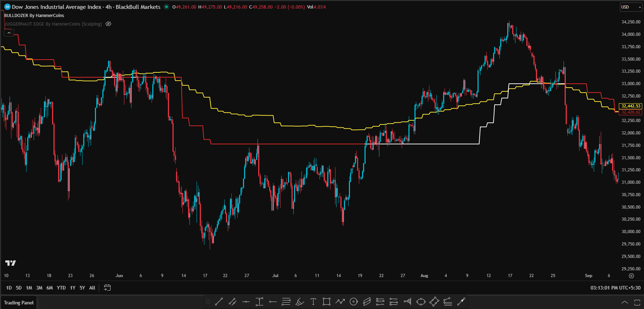644x309 pixels.
Task: Toggle the market status green dot
Action: coord(166,7)
